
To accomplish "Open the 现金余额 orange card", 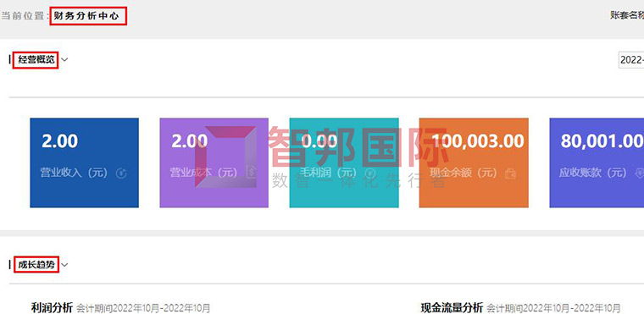I will 474,163.
